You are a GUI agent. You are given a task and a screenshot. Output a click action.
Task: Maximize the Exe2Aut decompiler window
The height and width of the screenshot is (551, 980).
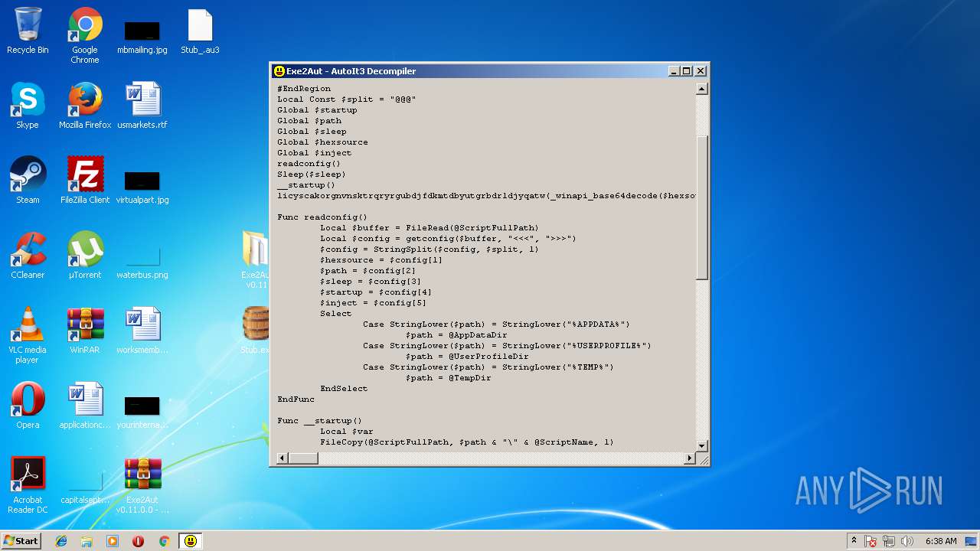(687, 71)
